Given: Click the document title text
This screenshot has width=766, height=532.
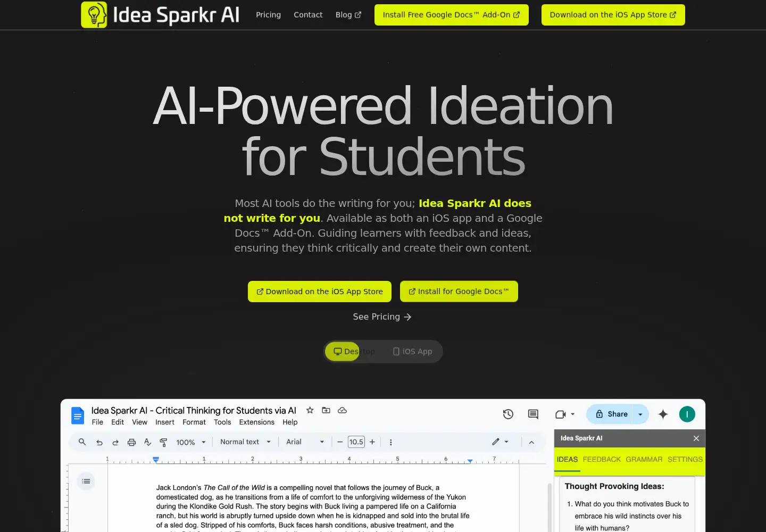Looking at the screenshot, I should [194, 410].
